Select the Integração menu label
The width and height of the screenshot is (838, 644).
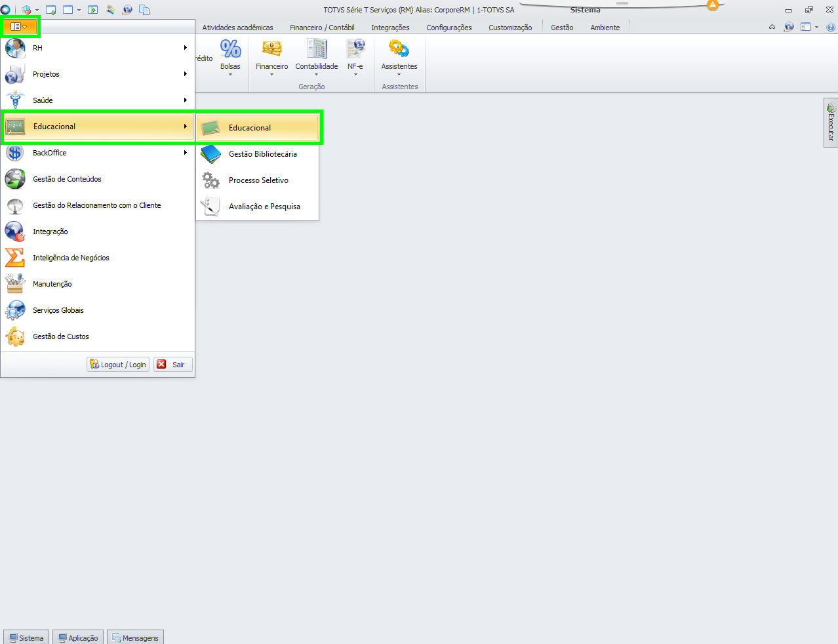point(50,231)
